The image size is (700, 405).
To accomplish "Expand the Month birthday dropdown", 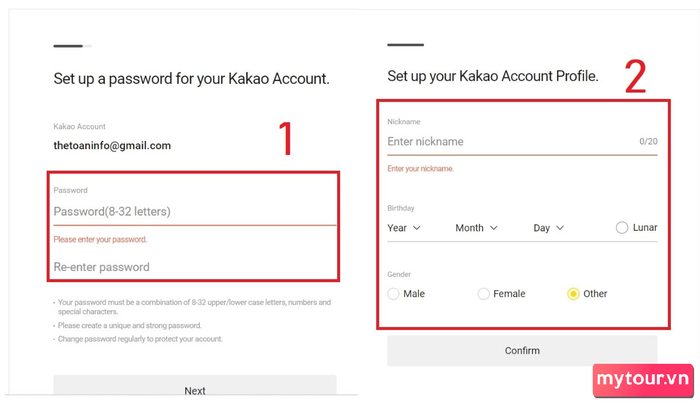I will click(x=476, y=228).
